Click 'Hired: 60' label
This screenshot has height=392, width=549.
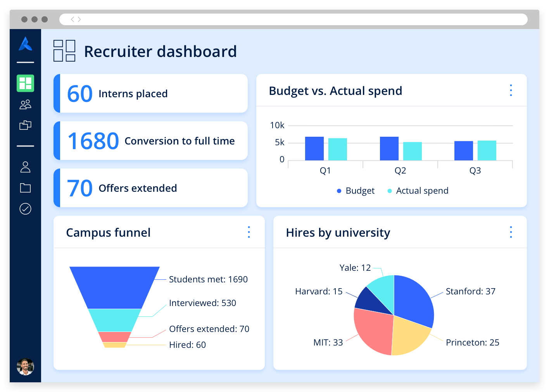click(x=187, y=345)
